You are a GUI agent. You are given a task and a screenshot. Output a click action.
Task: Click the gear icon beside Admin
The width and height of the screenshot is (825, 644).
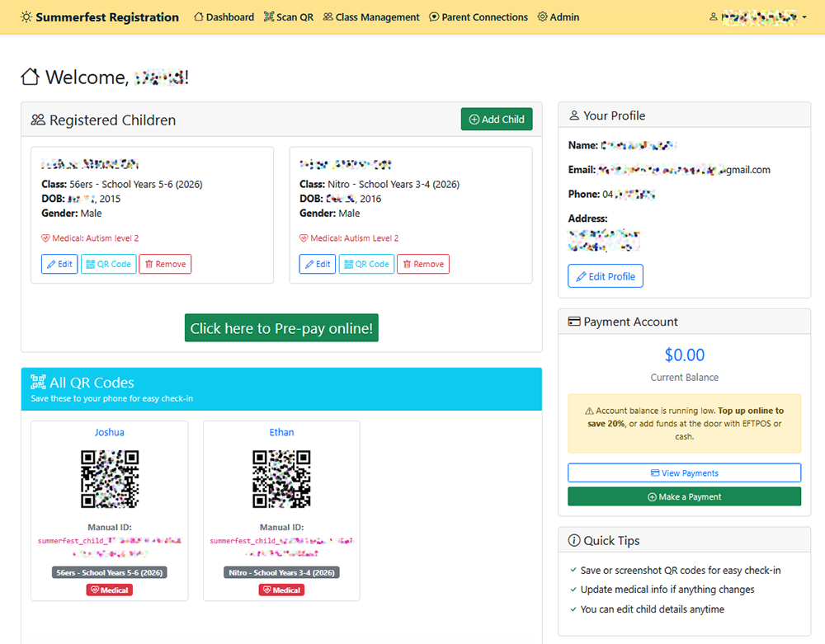(543, 16)
